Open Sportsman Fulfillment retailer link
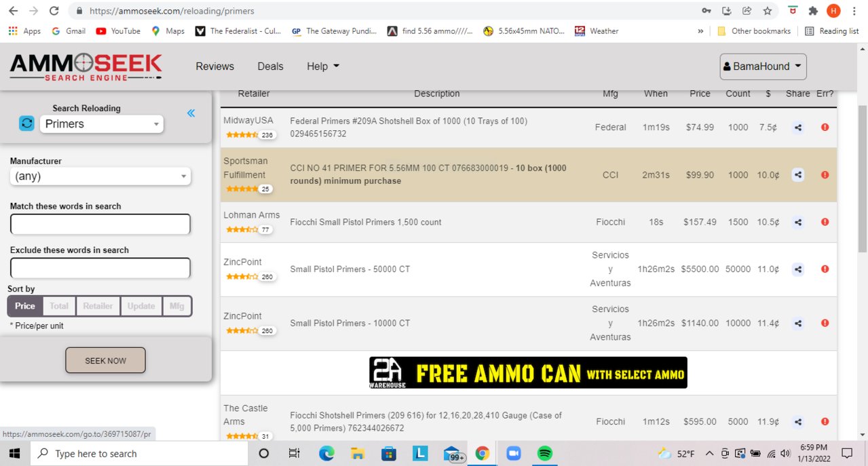Viewport: 868px width, 466px height. (246, 168)
